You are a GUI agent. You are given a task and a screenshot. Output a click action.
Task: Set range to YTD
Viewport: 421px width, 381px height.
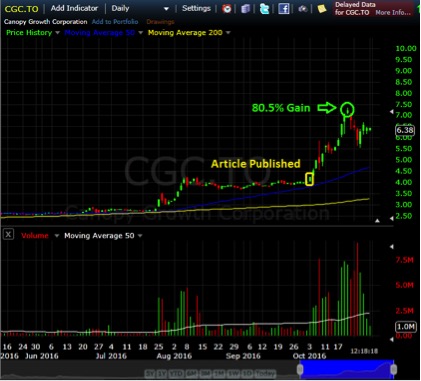click(176, 373)
